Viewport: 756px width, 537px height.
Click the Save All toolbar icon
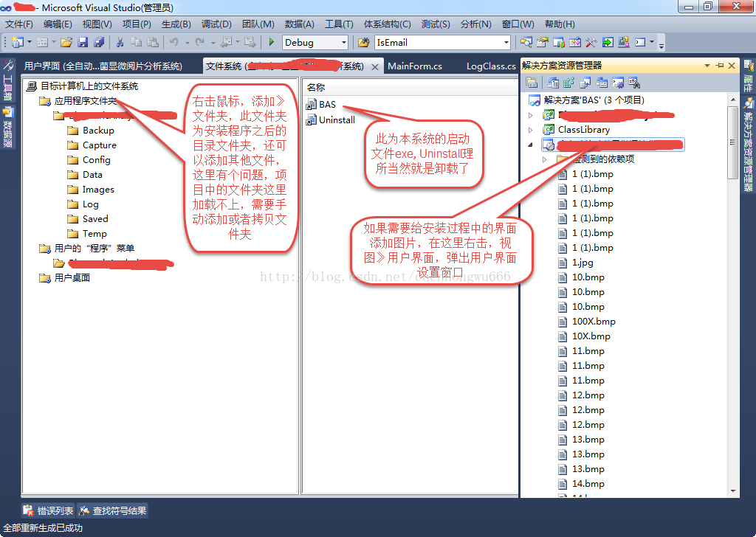(x=100, y=42)
